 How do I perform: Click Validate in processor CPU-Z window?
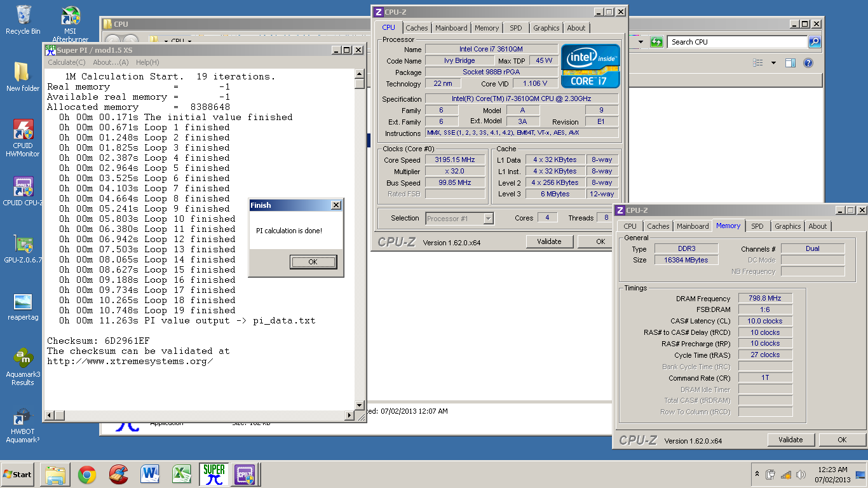tap(550, 241)
